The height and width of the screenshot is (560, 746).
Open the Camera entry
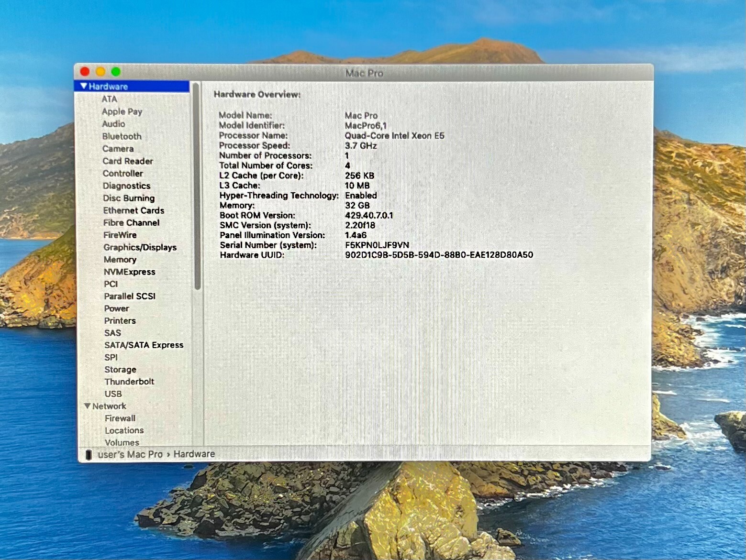[118, 149]
